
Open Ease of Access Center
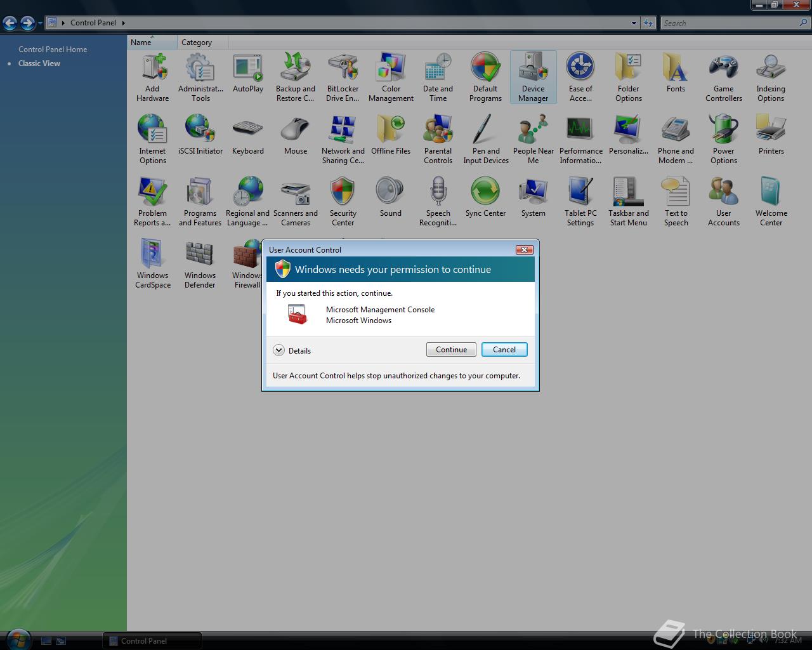point(581,77)
